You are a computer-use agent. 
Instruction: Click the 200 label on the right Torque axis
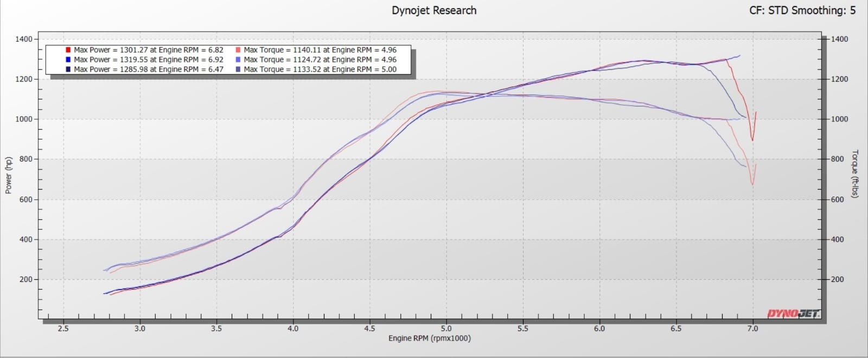click(837, 279)
